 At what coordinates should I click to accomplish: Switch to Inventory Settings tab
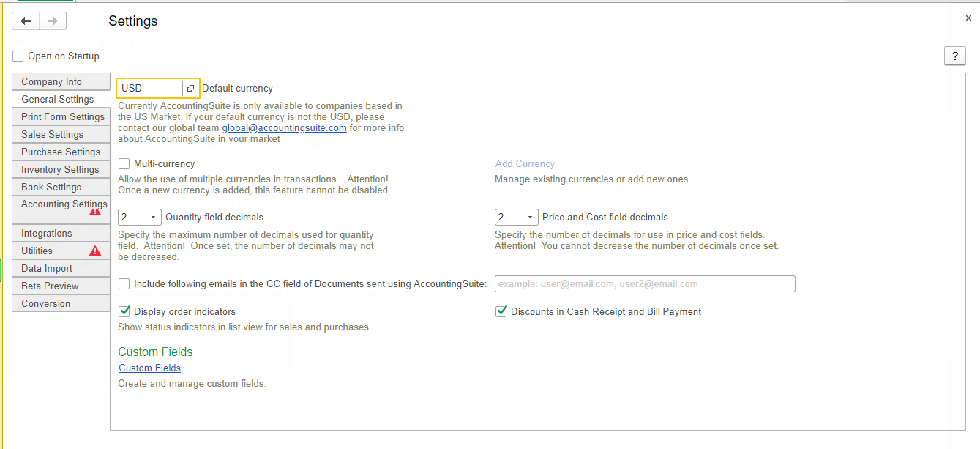click(x=61, y=170)
